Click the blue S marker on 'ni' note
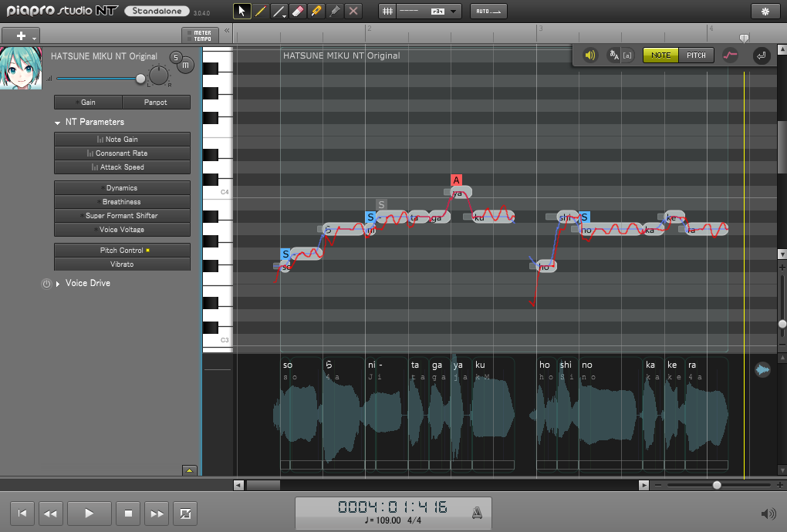 pyautogui.click(x=370, y=217)
